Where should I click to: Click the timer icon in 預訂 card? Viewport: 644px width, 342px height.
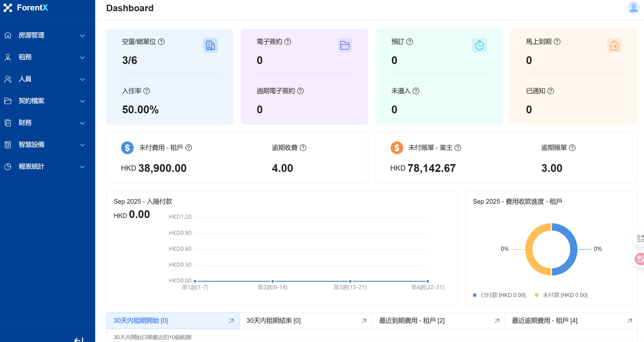pos(479,45)
